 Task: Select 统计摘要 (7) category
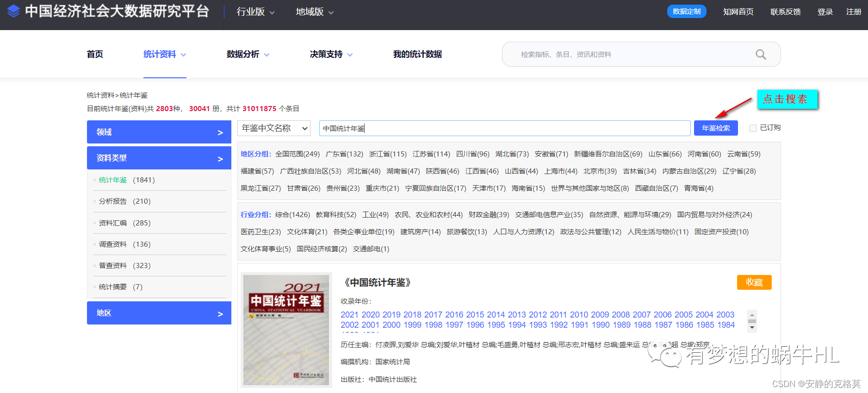pyautogui.click(x=120, y=287)
